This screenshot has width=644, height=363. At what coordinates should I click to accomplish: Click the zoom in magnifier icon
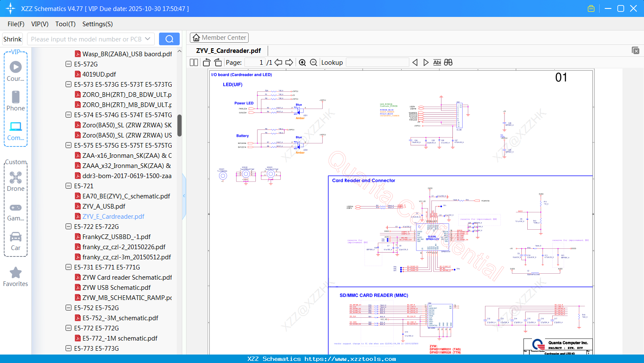coord(302,63)
